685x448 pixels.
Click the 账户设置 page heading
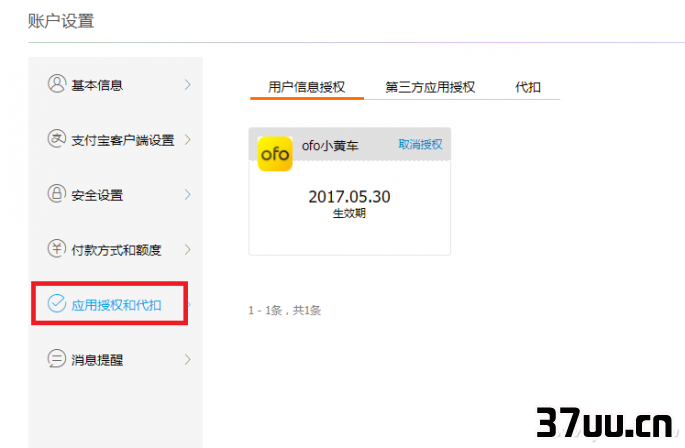point(61,21)
